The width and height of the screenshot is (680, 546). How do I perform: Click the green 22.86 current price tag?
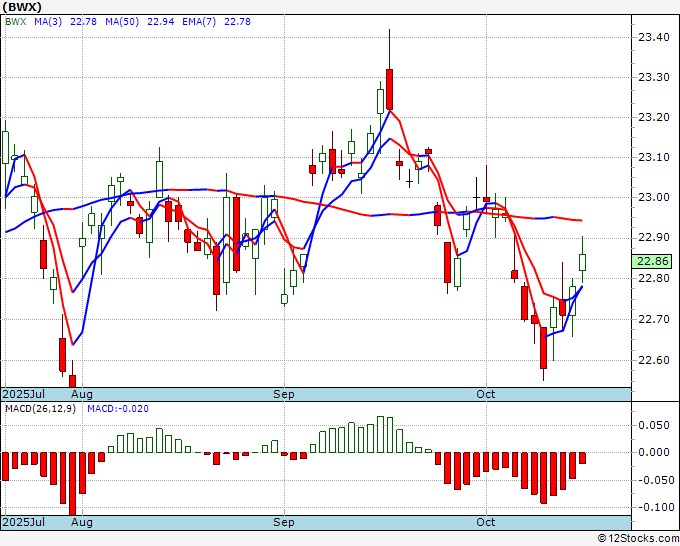click(651, 261)
